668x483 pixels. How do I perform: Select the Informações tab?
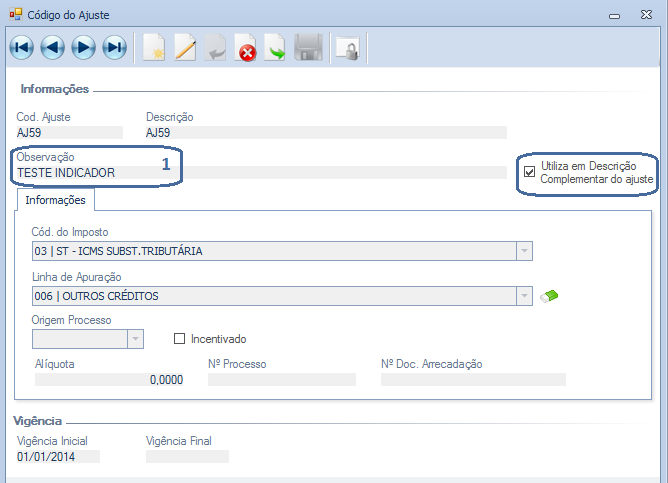click(55, 201)
